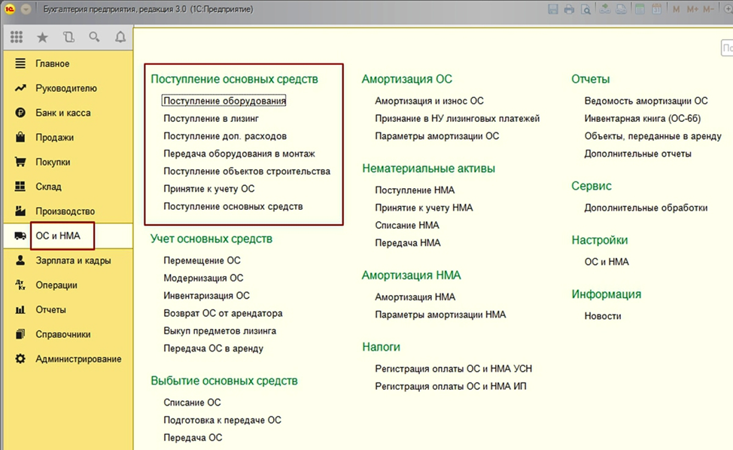Image resolution: width=733 pixels, height=450 pixels.
Task: Open the 1C main menu dropdown arrow
Action: tap(26, 9)
